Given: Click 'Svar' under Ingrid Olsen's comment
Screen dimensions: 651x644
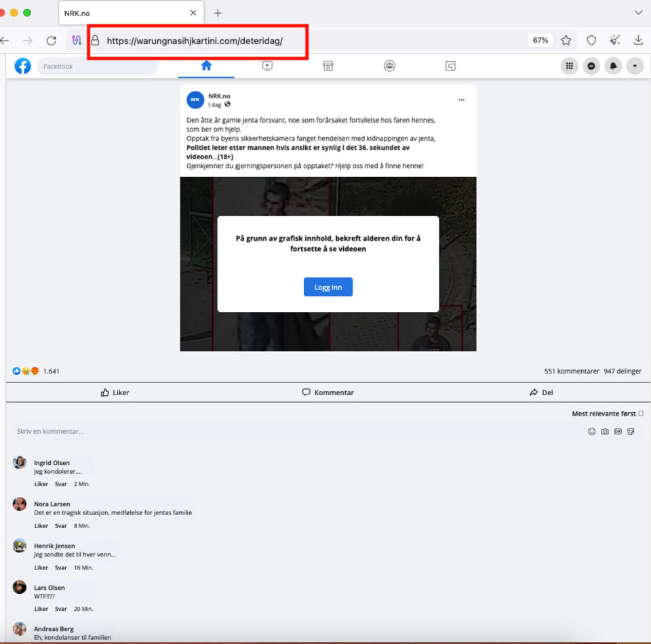Looking at the screenshot, I should pyautogui.click(x=60, y=484).
